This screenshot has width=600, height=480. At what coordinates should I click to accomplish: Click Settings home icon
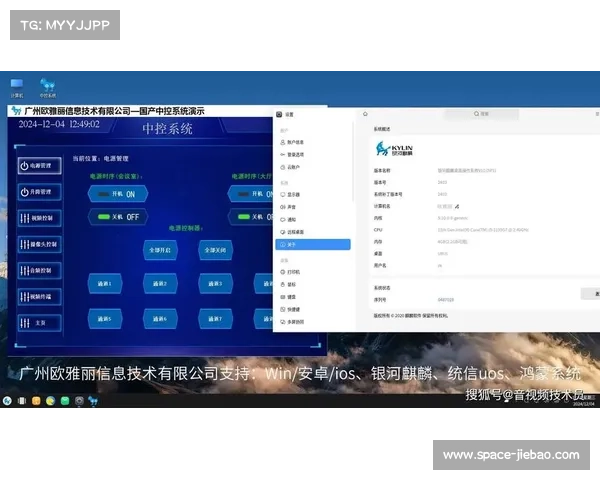pos(365,114)
